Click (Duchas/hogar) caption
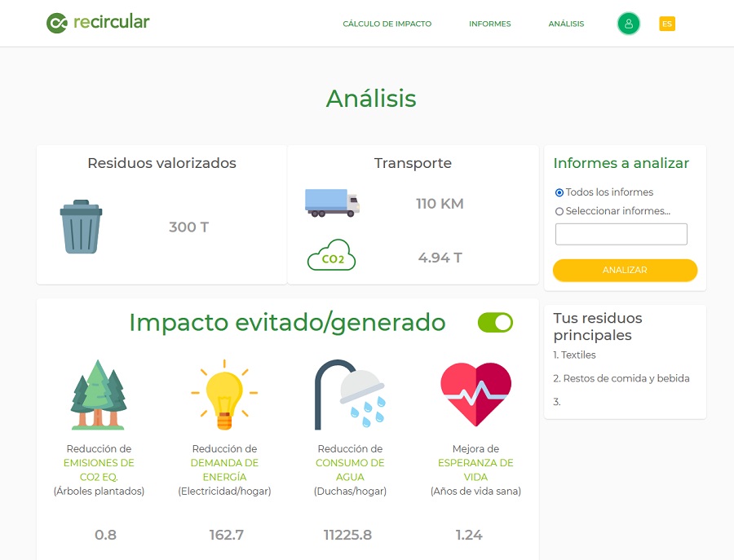 [x=350, y=492]
